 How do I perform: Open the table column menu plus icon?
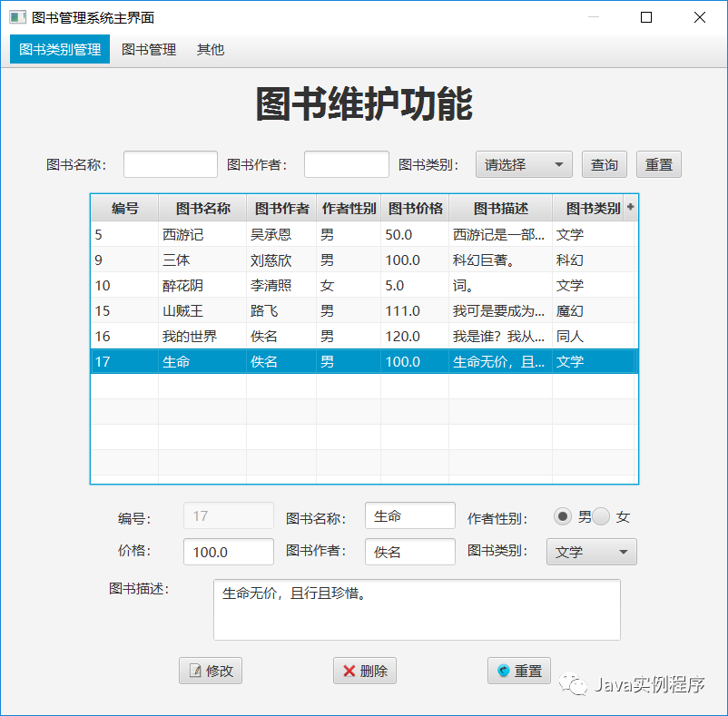pyautogui.click(x=630, y=207)
